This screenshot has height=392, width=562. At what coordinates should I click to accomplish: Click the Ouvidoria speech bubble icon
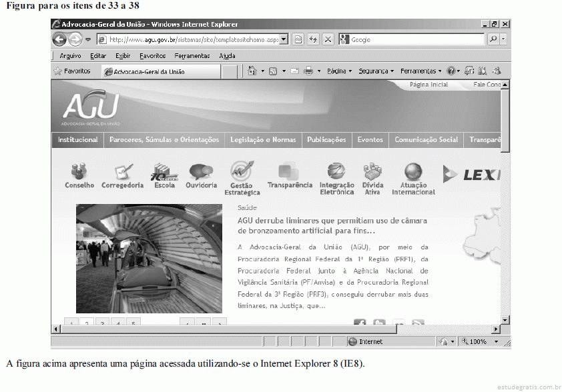201,172
